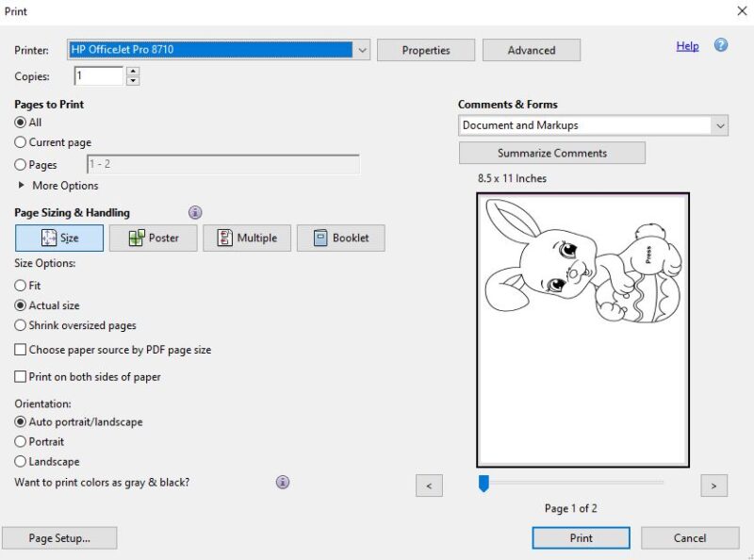Screen dimensions: 754x560
Task: Click the Print button
Action: [581, 537]
